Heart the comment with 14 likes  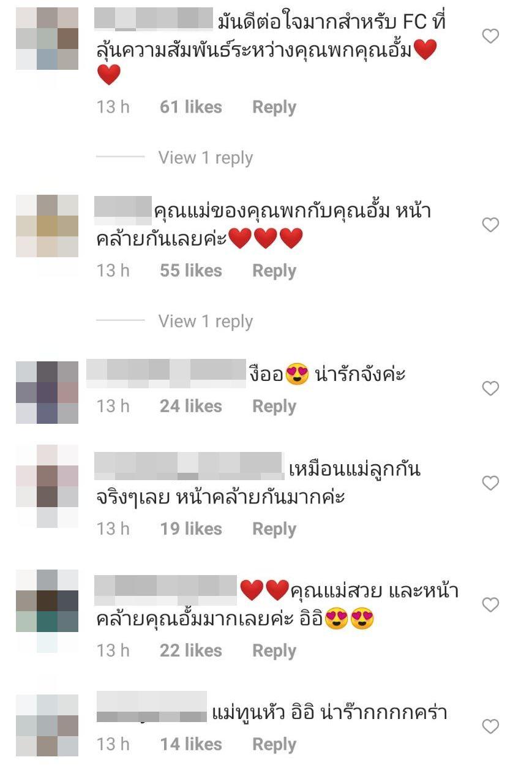490,727
